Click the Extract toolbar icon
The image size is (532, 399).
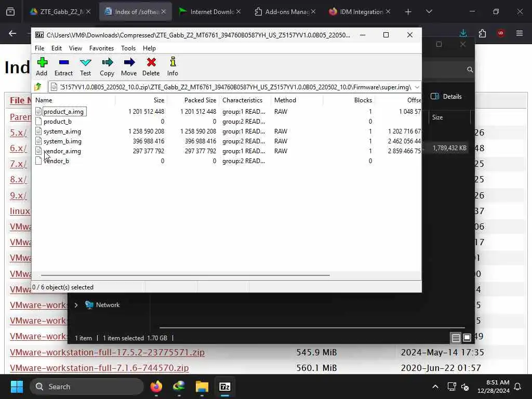[x=63, y=66]
